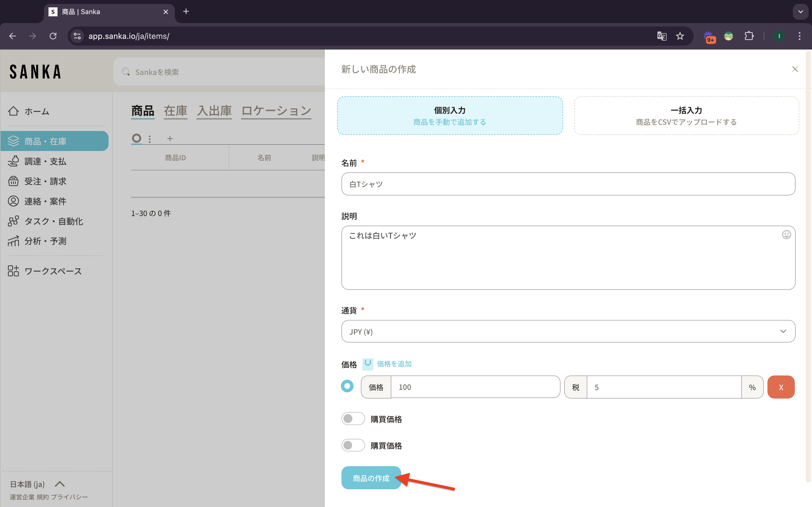Click the 価格を追加 link

click(x=394, y=364)
